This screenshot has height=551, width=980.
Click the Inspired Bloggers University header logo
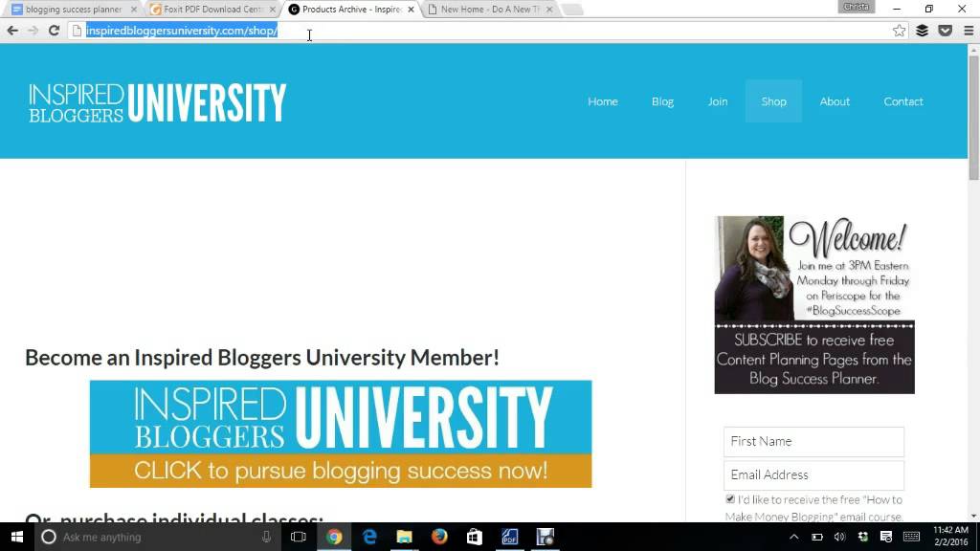158,102
